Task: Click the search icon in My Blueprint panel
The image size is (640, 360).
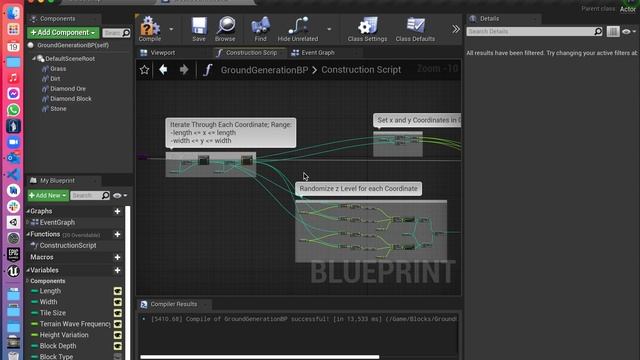Action: tap(105, 196)
